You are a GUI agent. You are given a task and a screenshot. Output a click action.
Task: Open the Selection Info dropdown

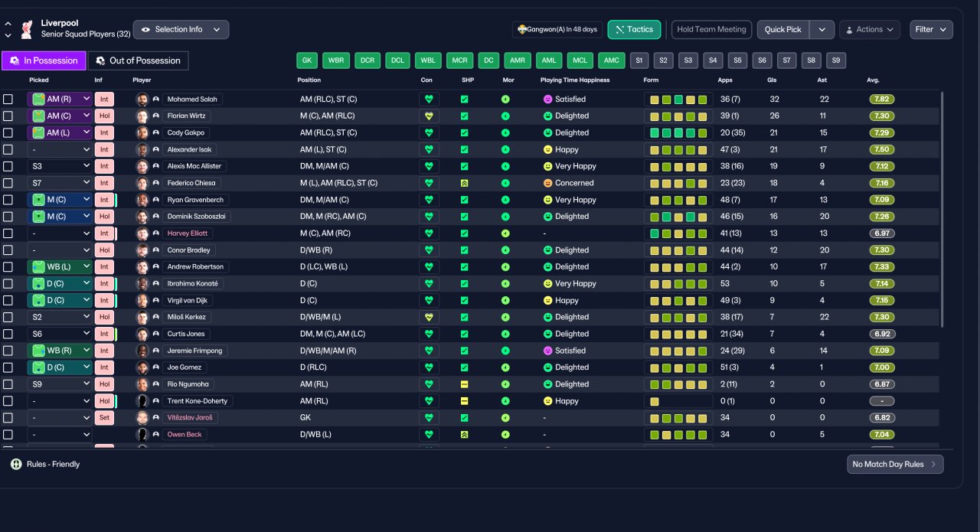click(x=181, y=29)
